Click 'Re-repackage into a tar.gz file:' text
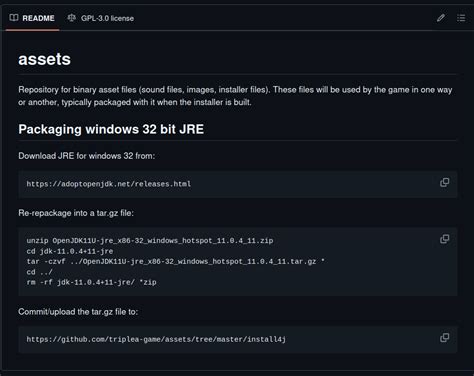 (x=76, y=213)
